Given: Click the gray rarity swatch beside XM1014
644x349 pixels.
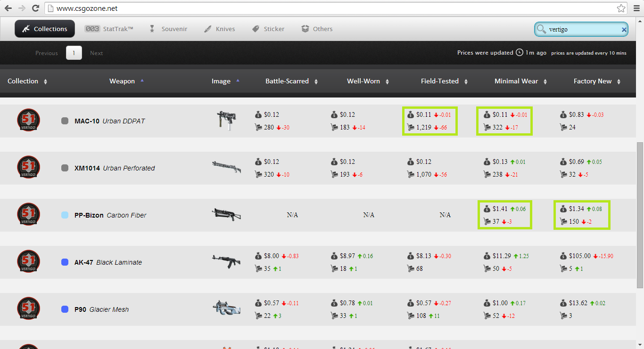Looking at the screenshot, I should pos(65,168).
